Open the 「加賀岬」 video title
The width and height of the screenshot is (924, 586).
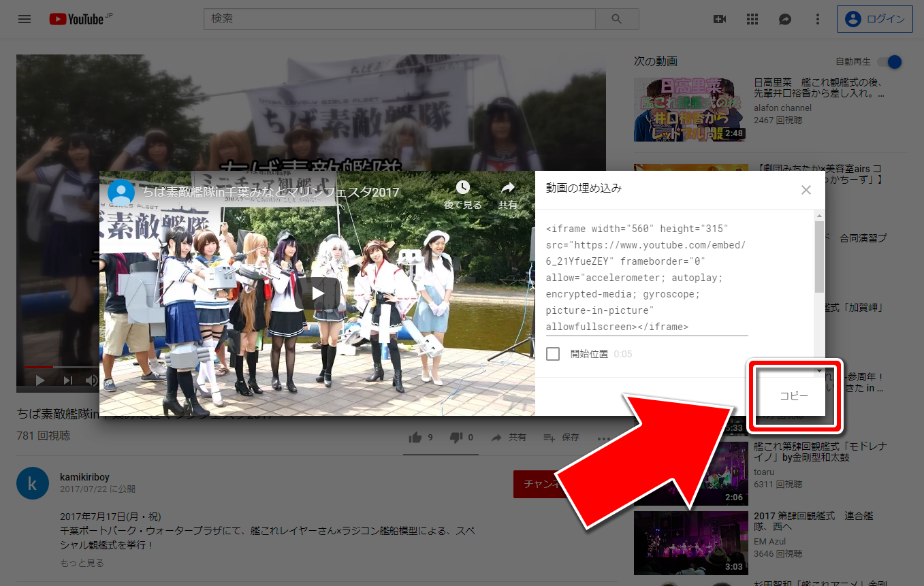click(854, 308)
